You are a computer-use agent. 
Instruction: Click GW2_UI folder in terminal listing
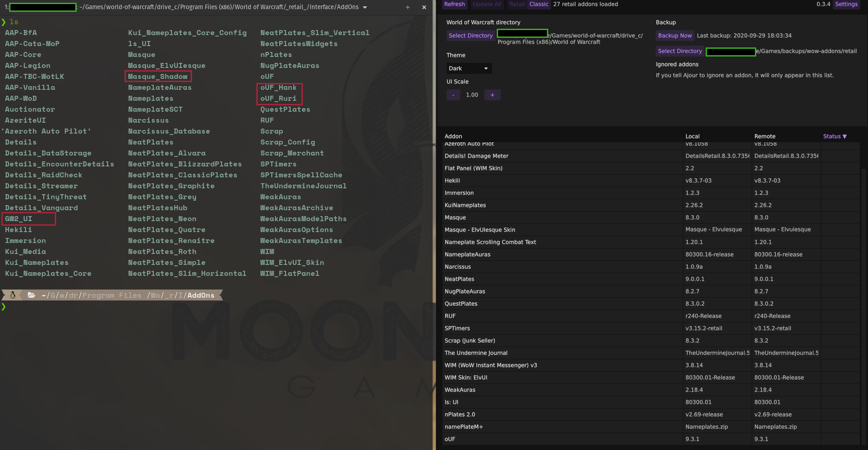pyautogui.click(x=19, y=219)
